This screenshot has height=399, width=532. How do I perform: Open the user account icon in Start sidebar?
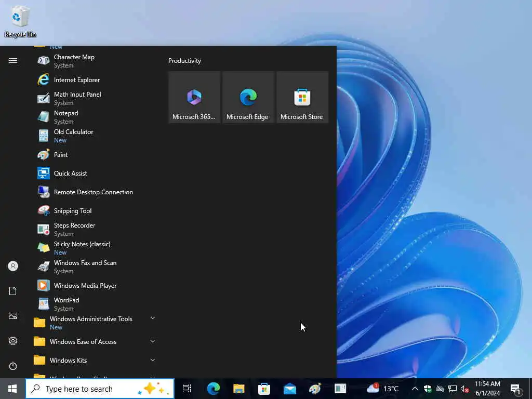tap(13, 266)
